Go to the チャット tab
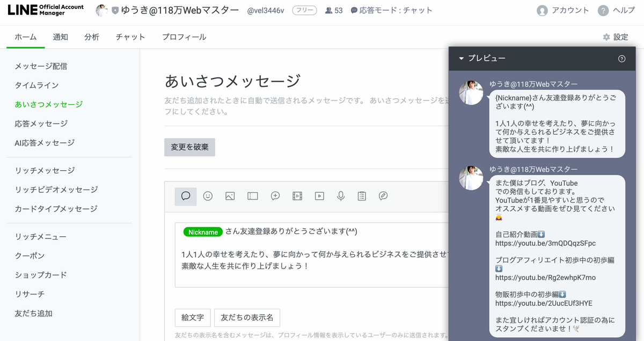 130,37
